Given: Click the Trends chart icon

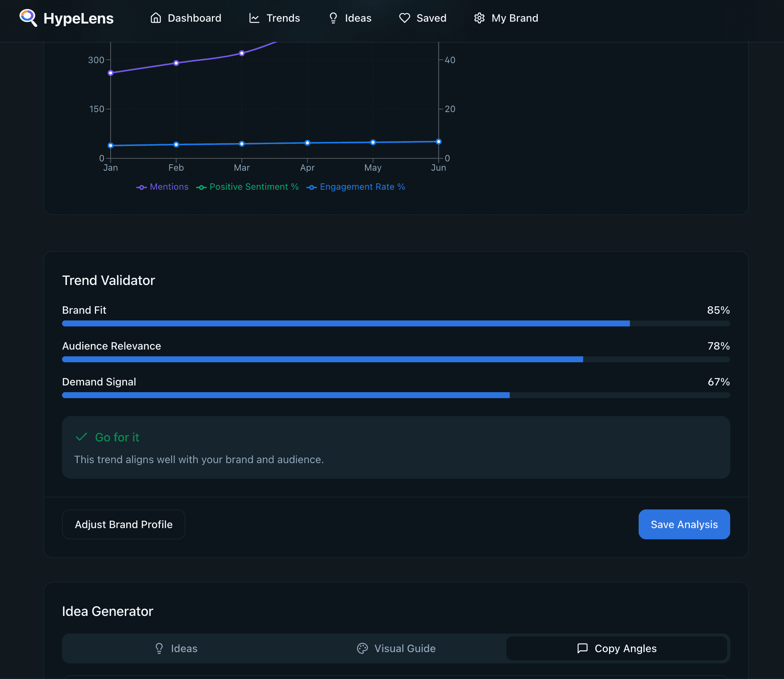Looking at the screenshot, I should [x=254, y=18].
